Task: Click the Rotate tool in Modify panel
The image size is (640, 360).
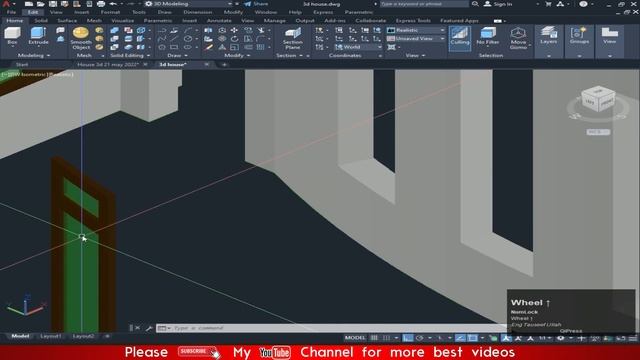Action: [234, 39]
